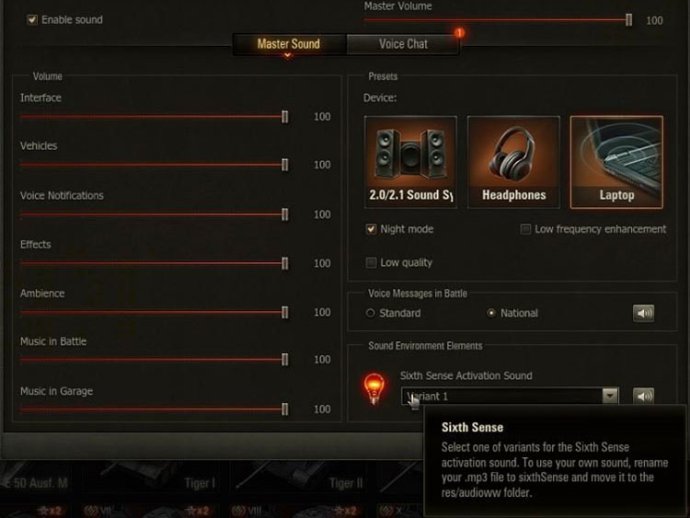690x518 pixels.
Task: Select National voice messages option
Action: (491, 313)
